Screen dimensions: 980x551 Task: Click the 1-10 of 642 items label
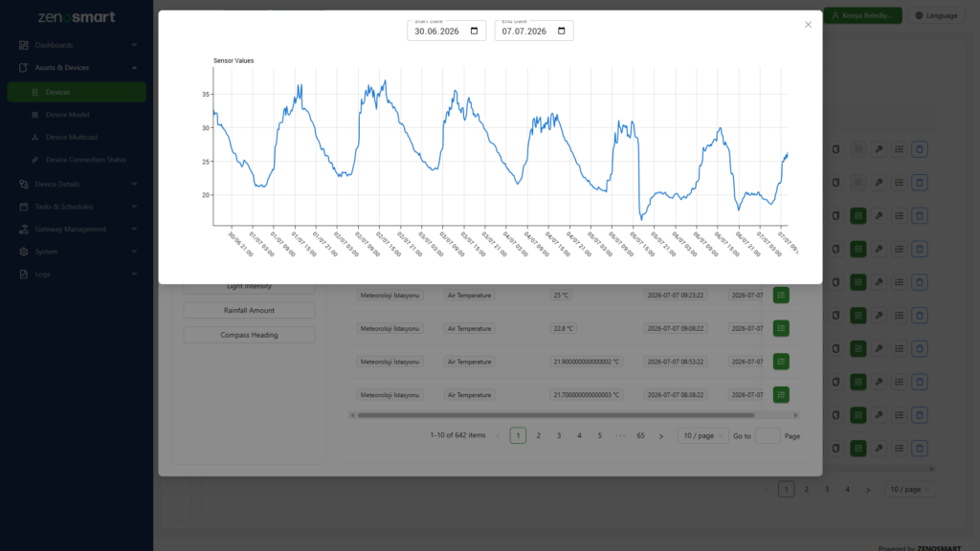[457, 435]
